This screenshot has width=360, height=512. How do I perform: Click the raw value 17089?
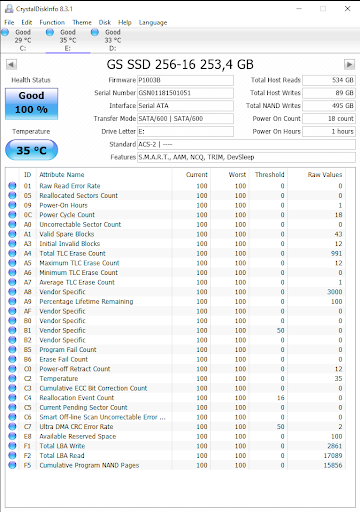[333, 456]
